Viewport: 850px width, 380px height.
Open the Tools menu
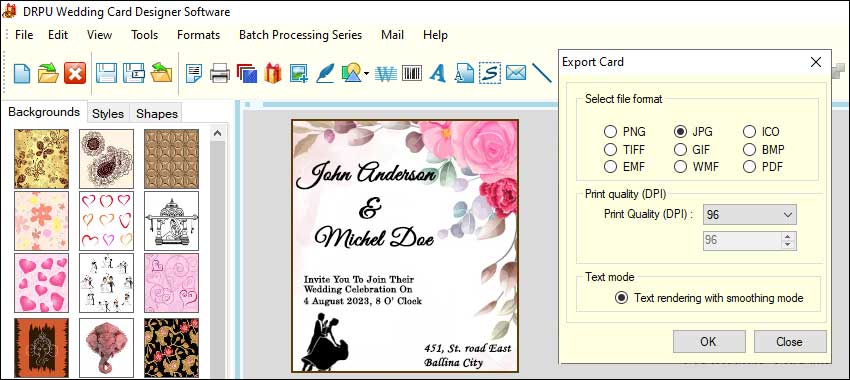coord(145,35)
